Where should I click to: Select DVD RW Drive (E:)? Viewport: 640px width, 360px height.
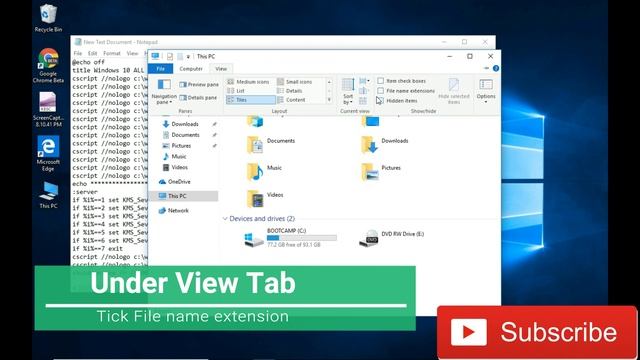click(x=392, y=238)
